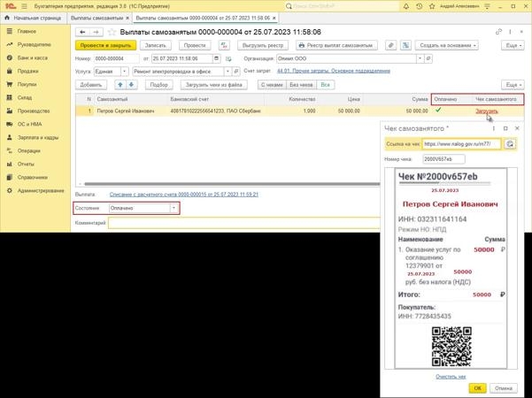Screen dimensions: 532x398
Task: Select the 'Все' filter toggle
Action: pos(326,85)
